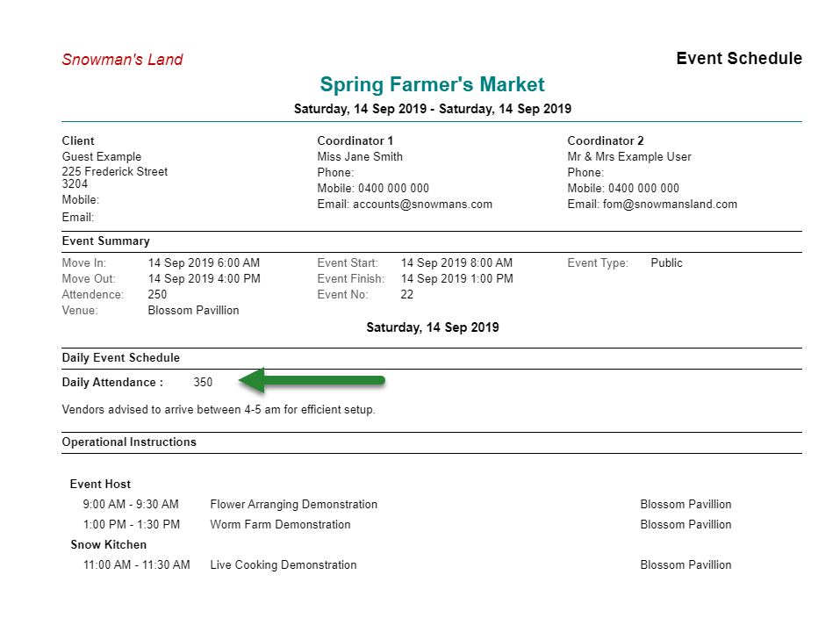This screenshot has width=840, height=618.
Task: Click Blossom Pavillion in Flower Arranging row
Action: coord(686,505)
